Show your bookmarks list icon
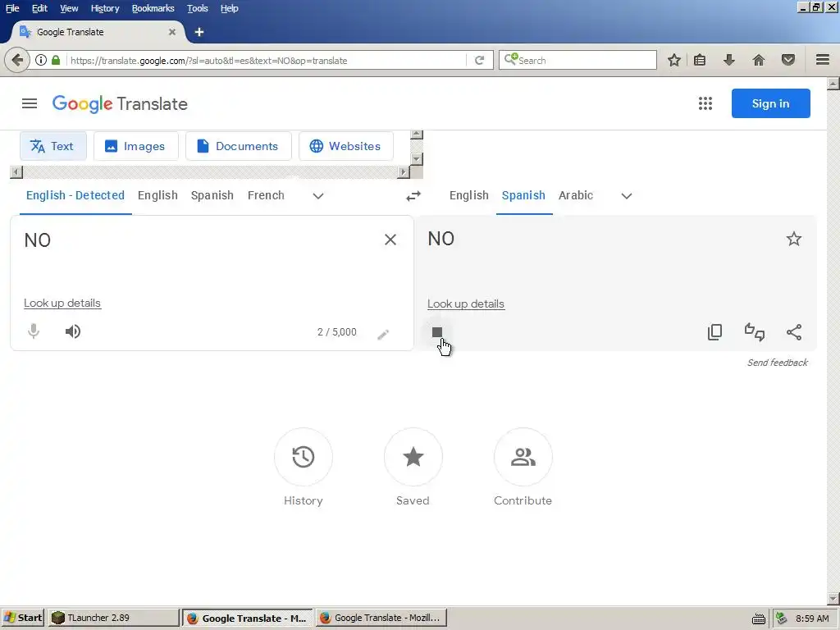The width and height of the screenshot is (840, 630). point(700,60)
